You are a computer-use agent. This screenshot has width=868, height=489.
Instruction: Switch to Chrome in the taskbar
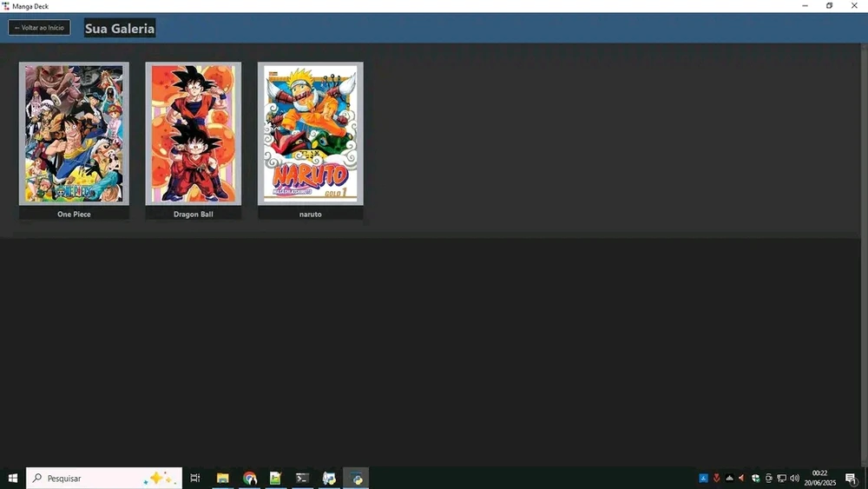click(x=250, y=478)
